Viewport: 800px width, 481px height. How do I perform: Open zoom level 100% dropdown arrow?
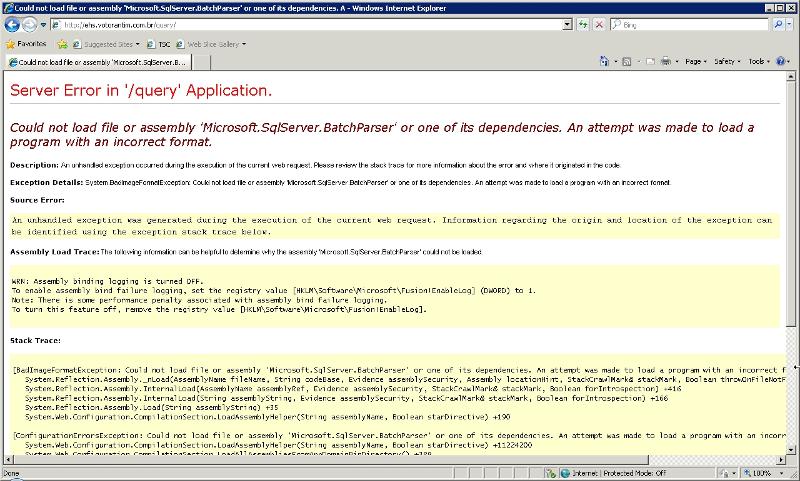point(782,473)
